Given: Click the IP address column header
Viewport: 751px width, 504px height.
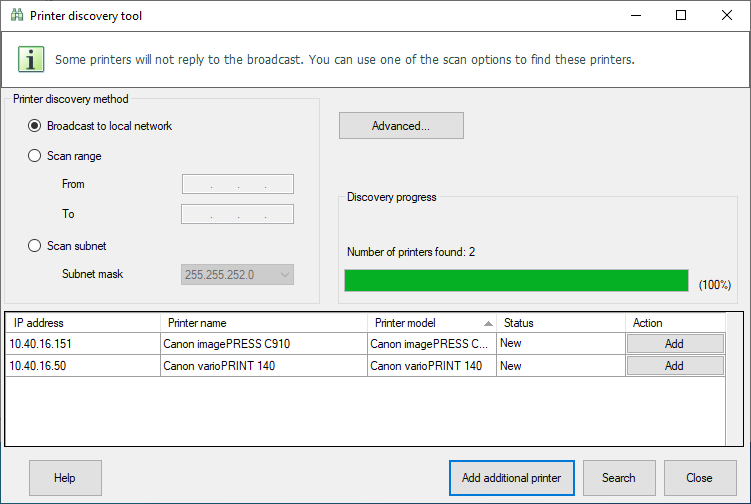Looking at the screenshot, I should tap(82, 323).
